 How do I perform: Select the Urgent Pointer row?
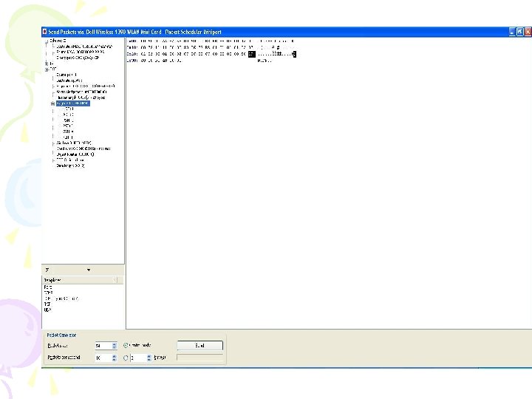pyautogui.click(x=75, y=154)
